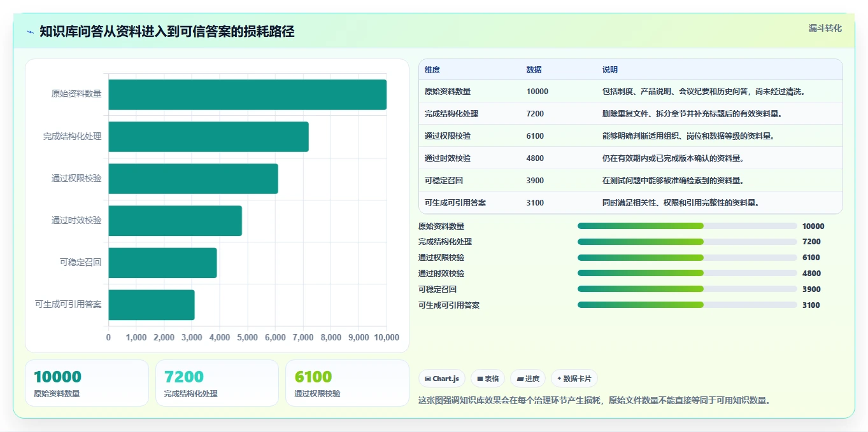
Task: Click the 通过权限校验 chart bar
Action: (194, 179)
